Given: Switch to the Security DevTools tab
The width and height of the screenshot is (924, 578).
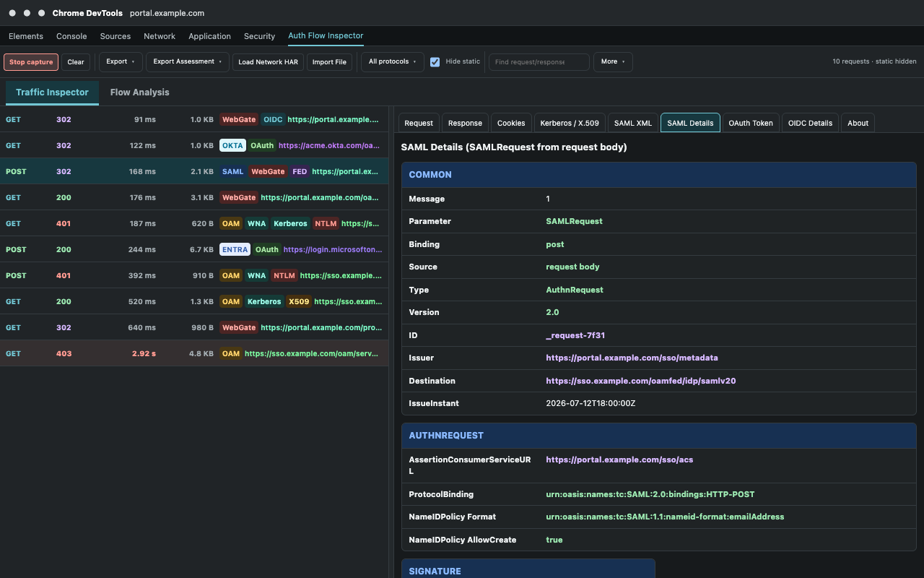Looking at the screenshot, I should (x=260, y=36).
